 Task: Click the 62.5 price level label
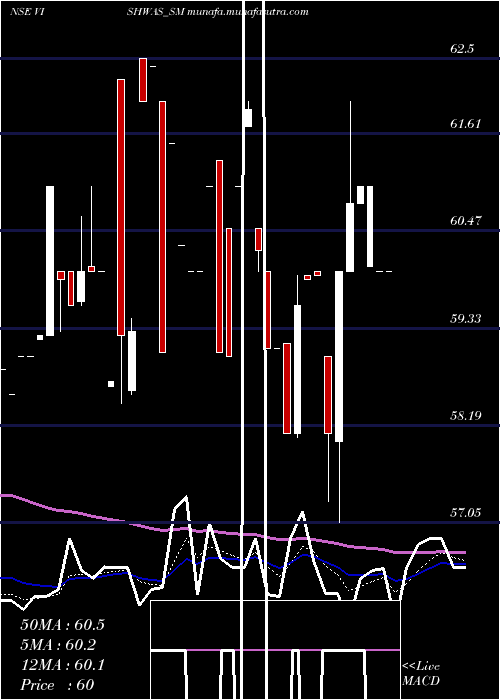[462, 49]
